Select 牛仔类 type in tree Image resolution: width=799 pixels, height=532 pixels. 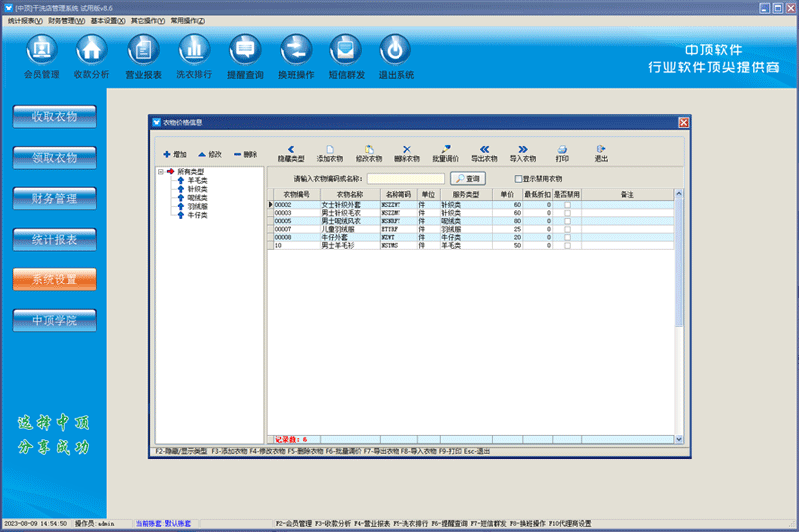197,215
